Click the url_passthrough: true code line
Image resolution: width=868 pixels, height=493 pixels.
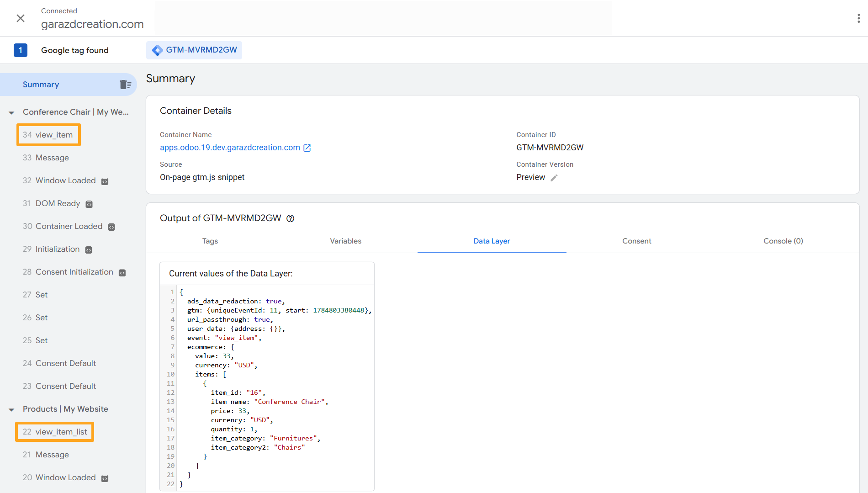[x=230, y=319]
